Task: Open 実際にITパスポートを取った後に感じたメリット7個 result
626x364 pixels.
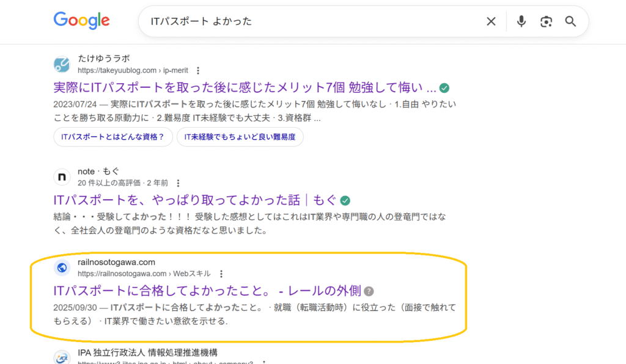Action: click(x=245, y=87)
